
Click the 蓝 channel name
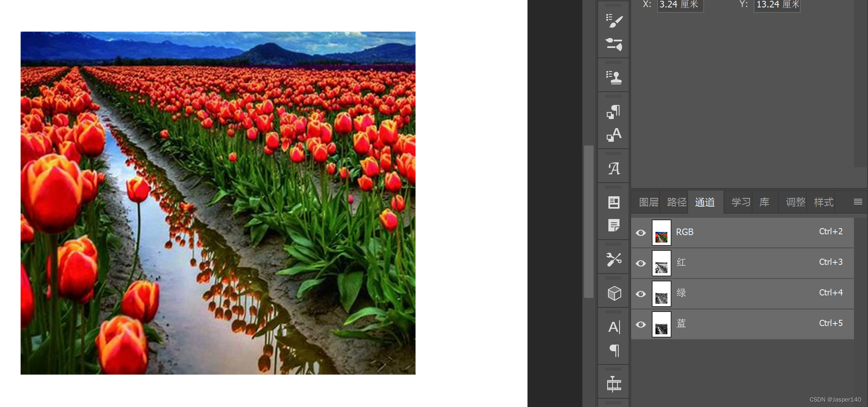click(x=681, y=323)
